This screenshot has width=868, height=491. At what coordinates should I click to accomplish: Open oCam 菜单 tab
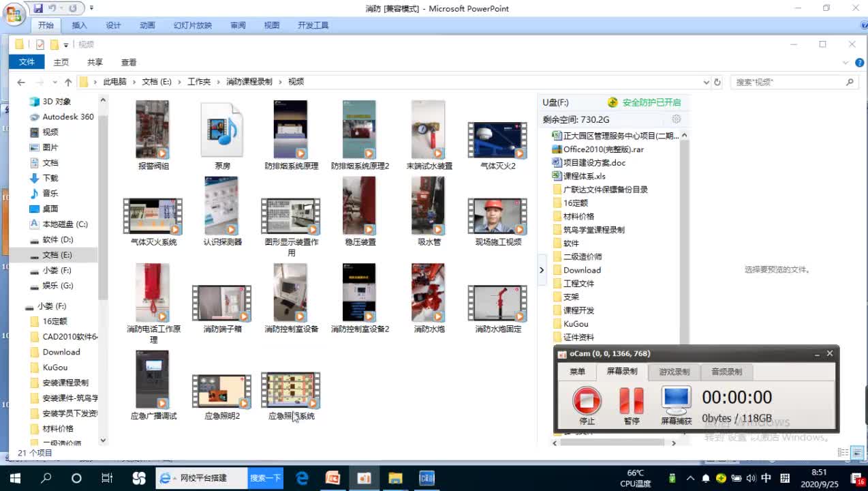(x=577, y=372)
